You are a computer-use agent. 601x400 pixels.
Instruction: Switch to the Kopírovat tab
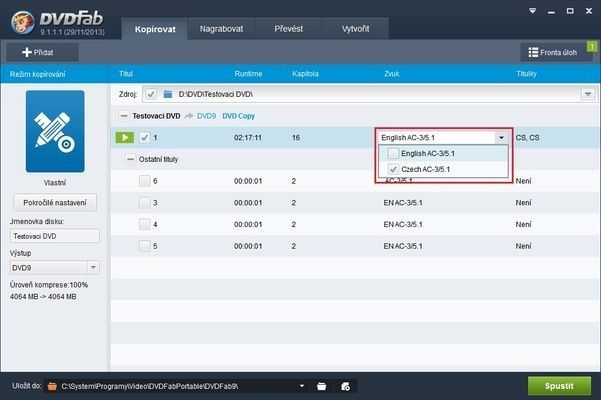(x=155, y=29)
